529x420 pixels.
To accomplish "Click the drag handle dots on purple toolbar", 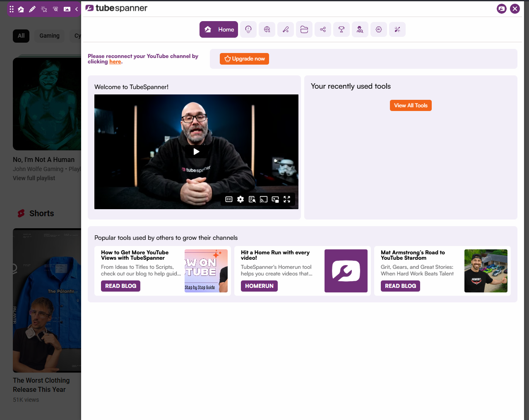I will click(12, 9).
